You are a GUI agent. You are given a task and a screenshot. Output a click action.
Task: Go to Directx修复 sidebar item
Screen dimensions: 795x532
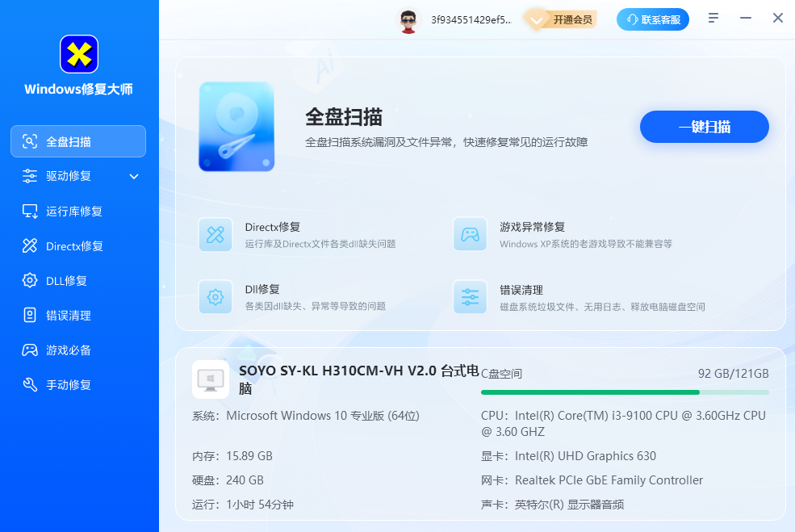74,246
